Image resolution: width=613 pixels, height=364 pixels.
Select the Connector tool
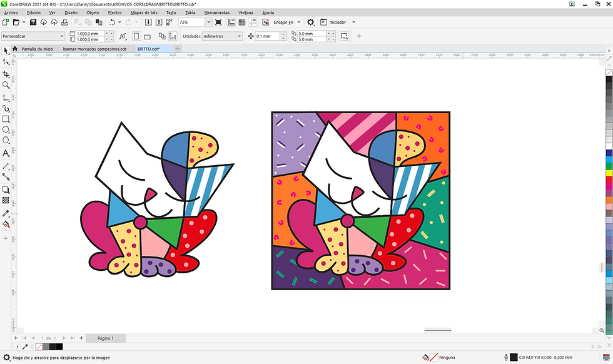[x=6, y=177]
